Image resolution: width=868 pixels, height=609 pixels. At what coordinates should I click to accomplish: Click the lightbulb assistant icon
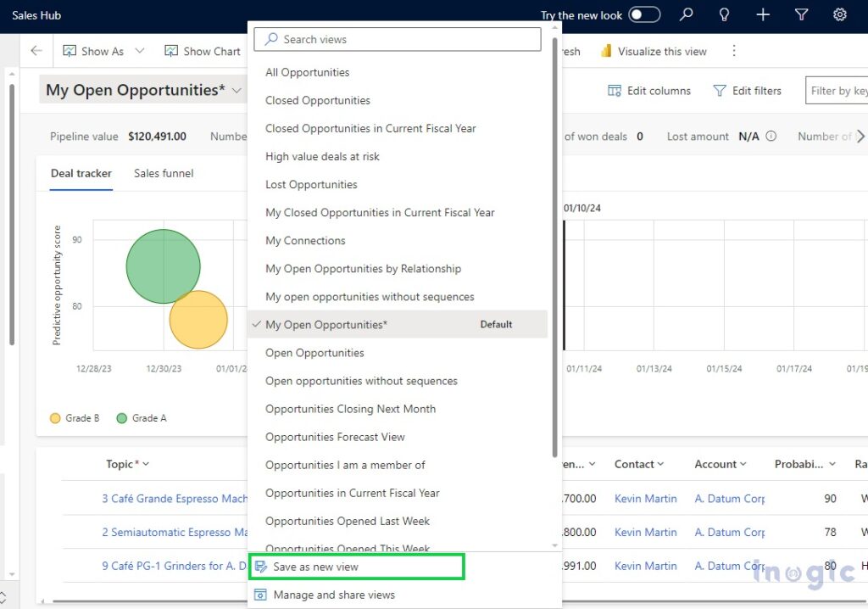[724, 14]
